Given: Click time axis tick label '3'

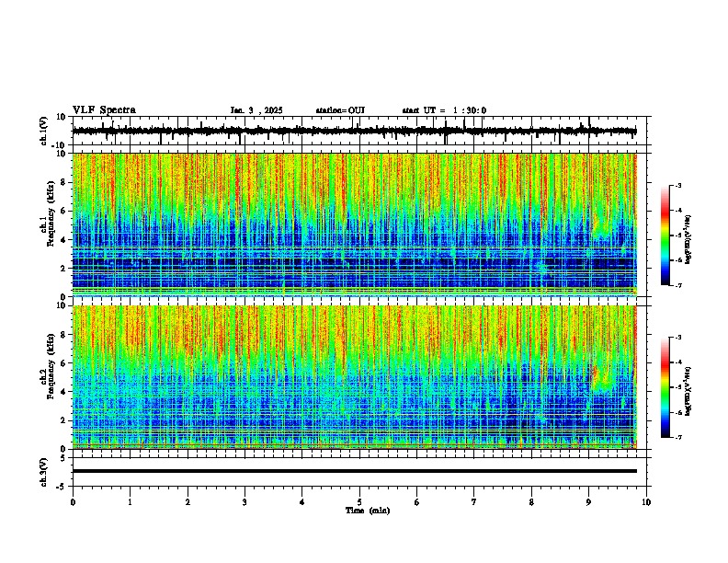Looking at the screenshot, I should [x=245, y=502].
